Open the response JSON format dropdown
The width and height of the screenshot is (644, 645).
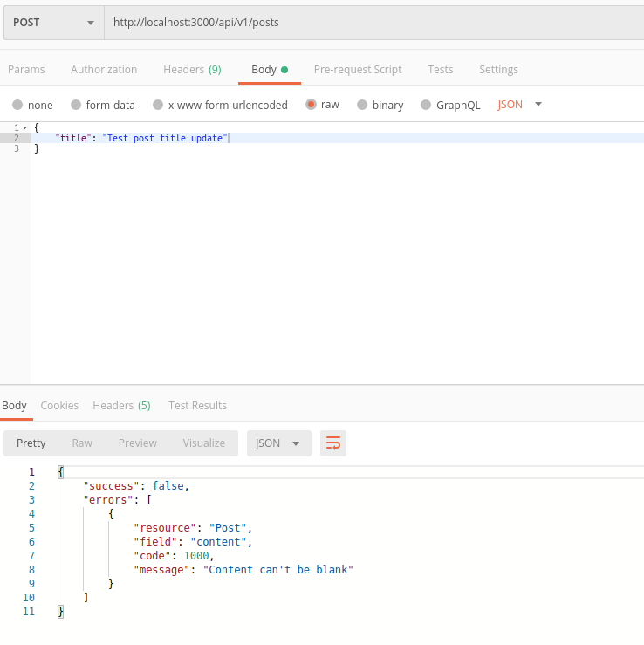pyautogui.click(x=278, y=443)
